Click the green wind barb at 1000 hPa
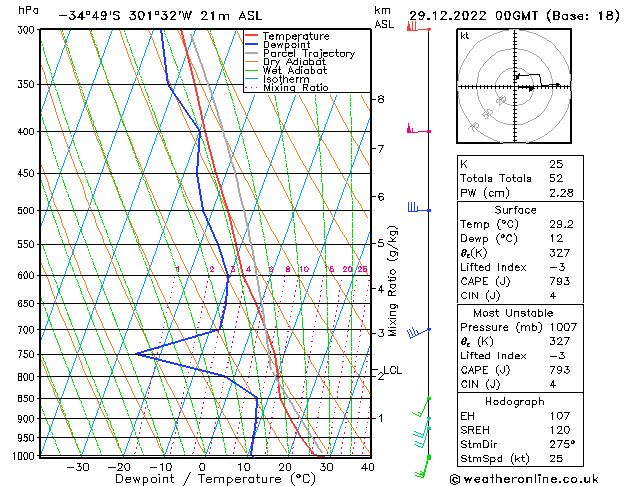Viewport: 629px width, 486px height. (423, 466)
